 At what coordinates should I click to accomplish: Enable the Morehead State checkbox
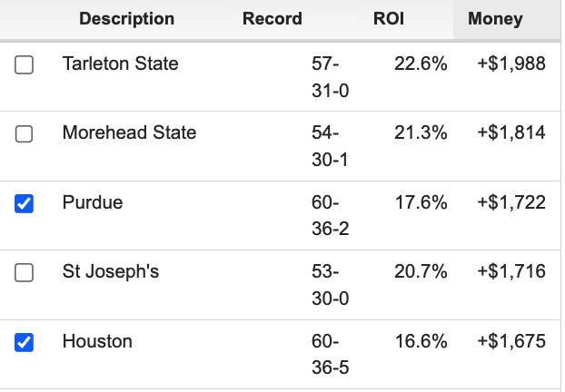tap(24, 134)
